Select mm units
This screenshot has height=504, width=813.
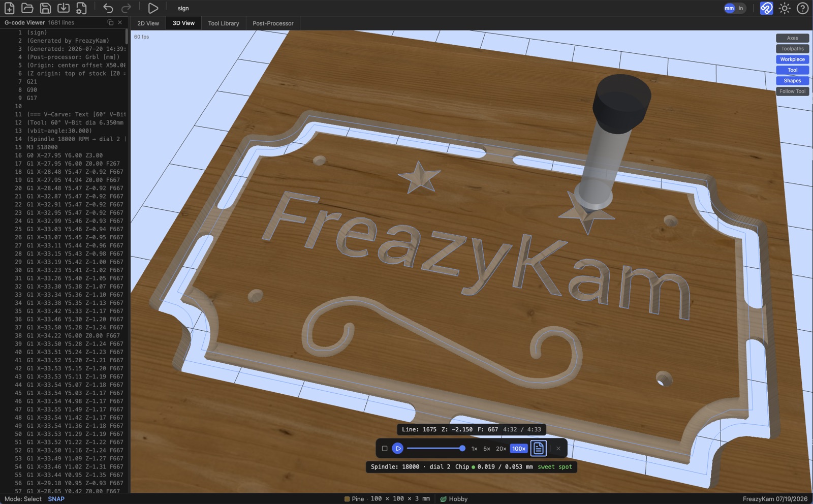click(729, 8)
